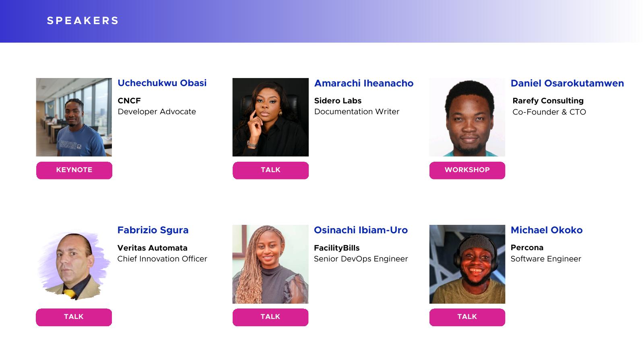Open the Uchechukwu Obasi name link

coord(162,83)
